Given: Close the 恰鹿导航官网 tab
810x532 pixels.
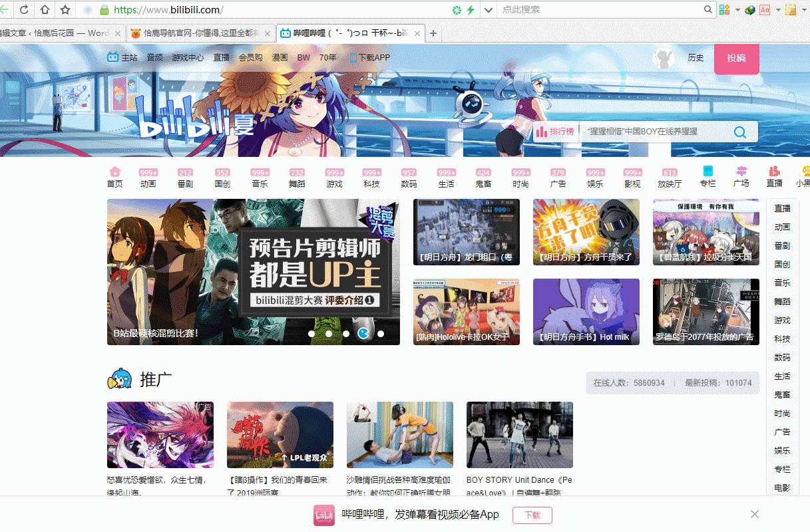Looking at the screenshot, I should (268, 33).
